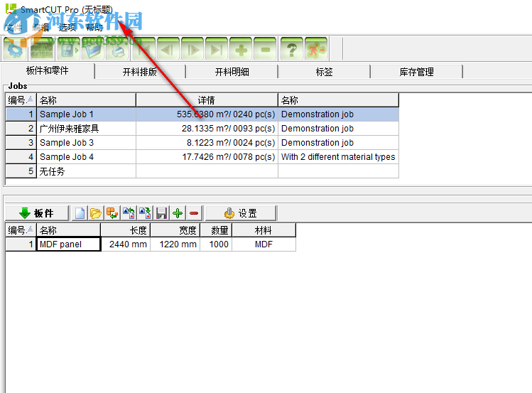The width and height of the screenshot is (532, 393).
Task: Click the printer toolbar icon
Action: [x=117, y=49]
